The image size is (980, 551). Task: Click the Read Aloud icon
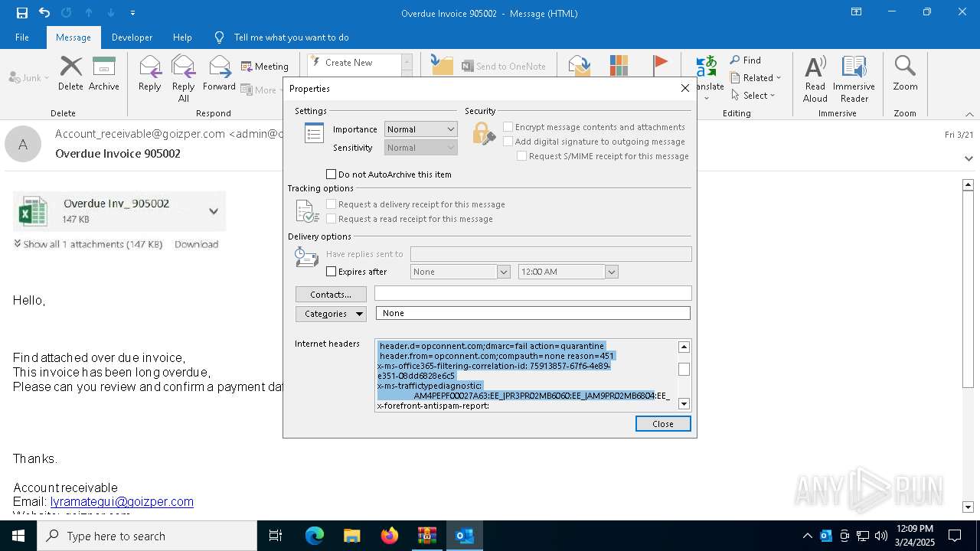815,78
